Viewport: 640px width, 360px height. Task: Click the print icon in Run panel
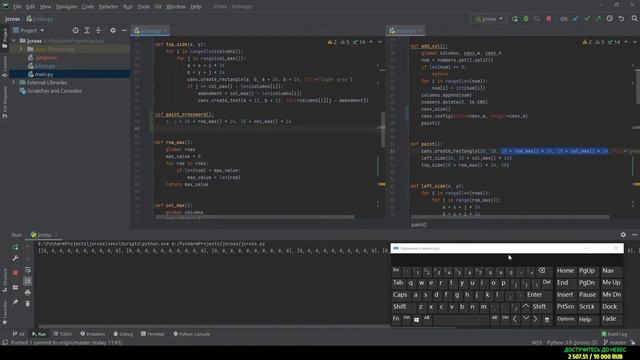point(27,292)
